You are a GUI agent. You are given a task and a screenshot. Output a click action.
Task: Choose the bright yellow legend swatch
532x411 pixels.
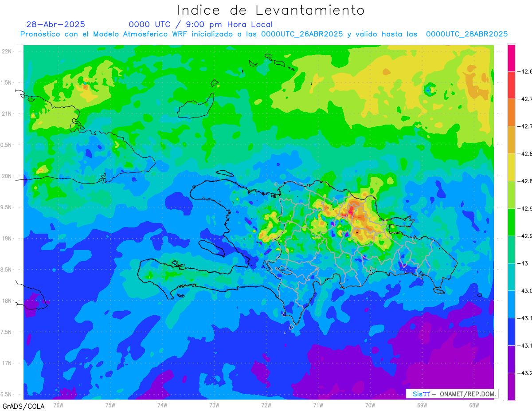pos(511,167)
